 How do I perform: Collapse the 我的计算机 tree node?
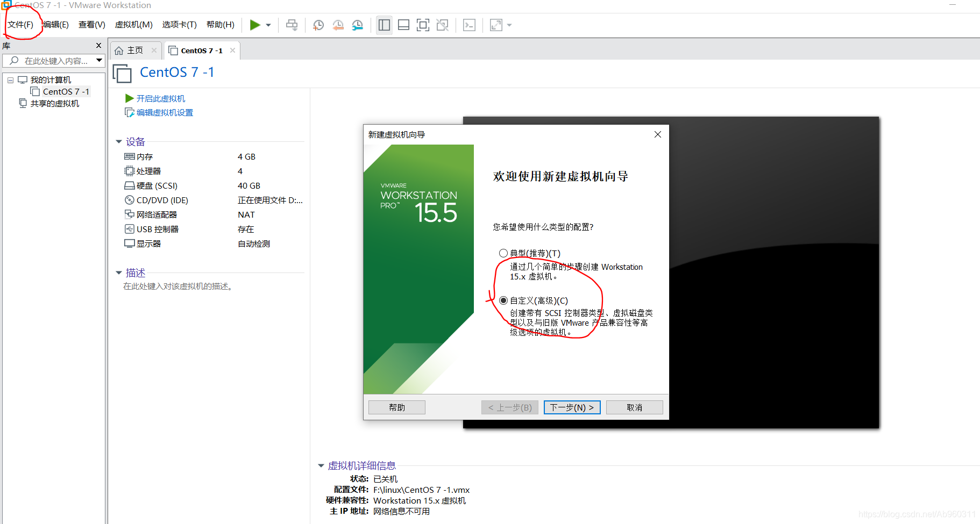pyautogui.click(x=10, y=80)
